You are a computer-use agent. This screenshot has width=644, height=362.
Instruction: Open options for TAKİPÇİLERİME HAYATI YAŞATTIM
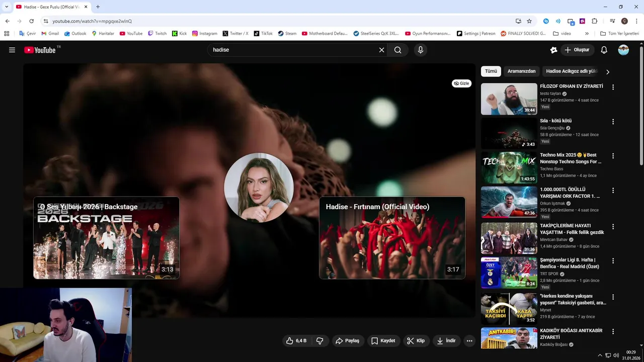pyautogui.click(x=613, y=226)
